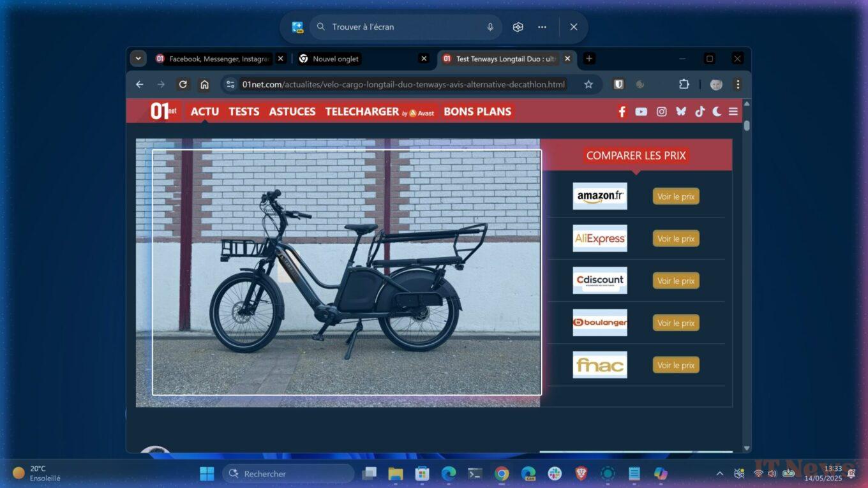Viewport: 868px width, 488px height.
Task: Click the fnac merchant logo
Action: point(600,365)
